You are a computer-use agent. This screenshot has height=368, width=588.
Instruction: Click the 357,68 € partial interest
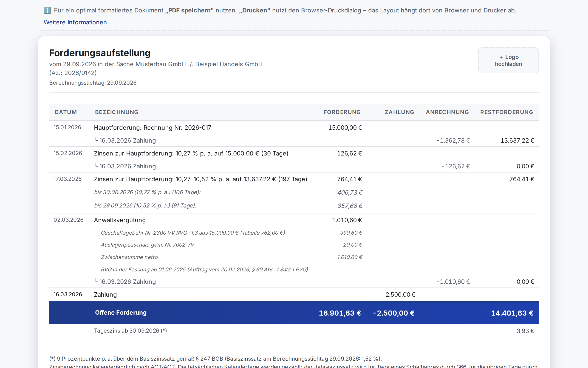(x=350, y=206)
